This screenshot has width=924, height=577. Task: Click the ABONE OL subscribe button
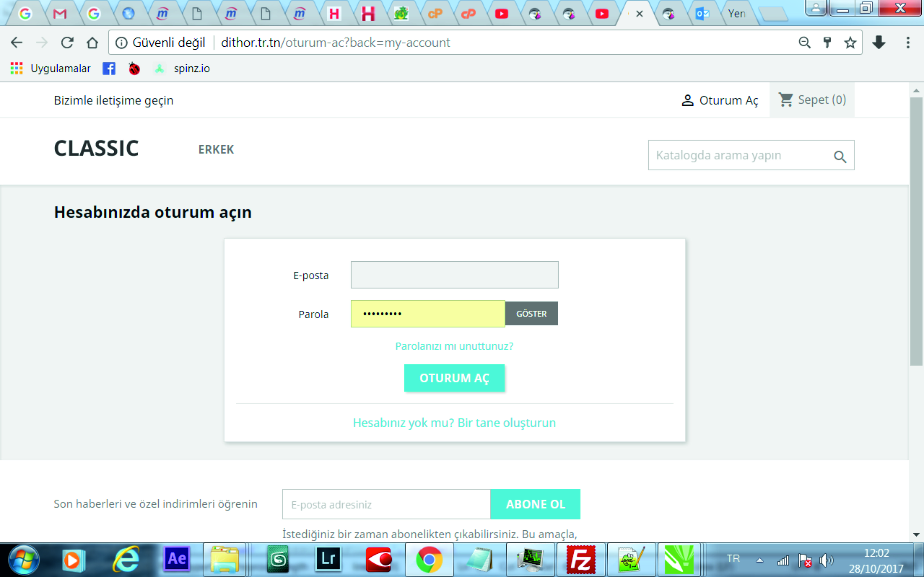point(535,504)
